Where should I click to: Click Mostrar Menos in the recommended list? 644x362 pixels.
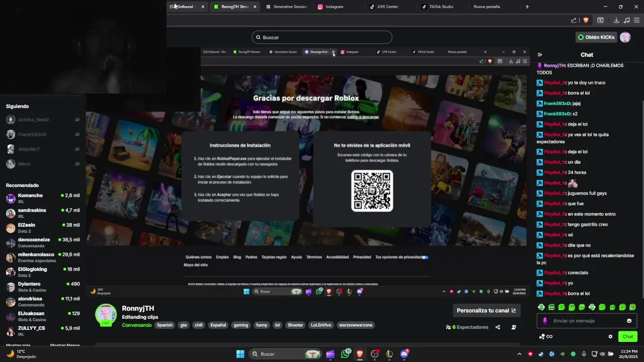65,345
